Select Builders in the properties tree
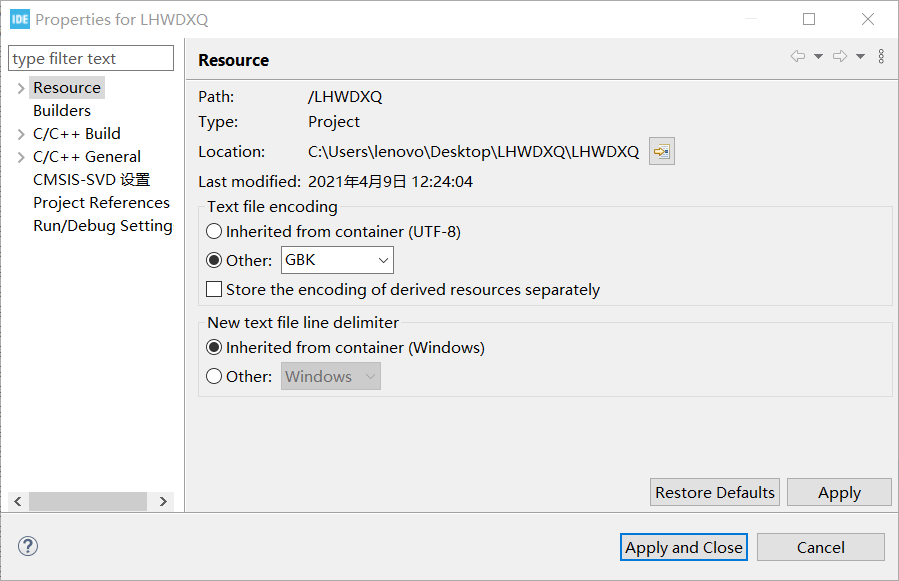This screenshot has width=899, height=581. pyautogui.click(x=62, y=111)
